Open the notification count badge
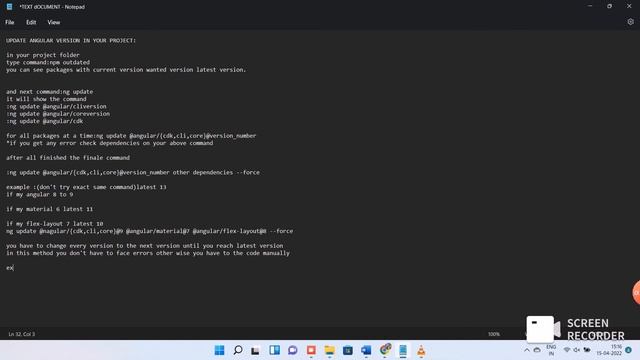The width and height of the screenshot is (640, 360). coord(629,350)
